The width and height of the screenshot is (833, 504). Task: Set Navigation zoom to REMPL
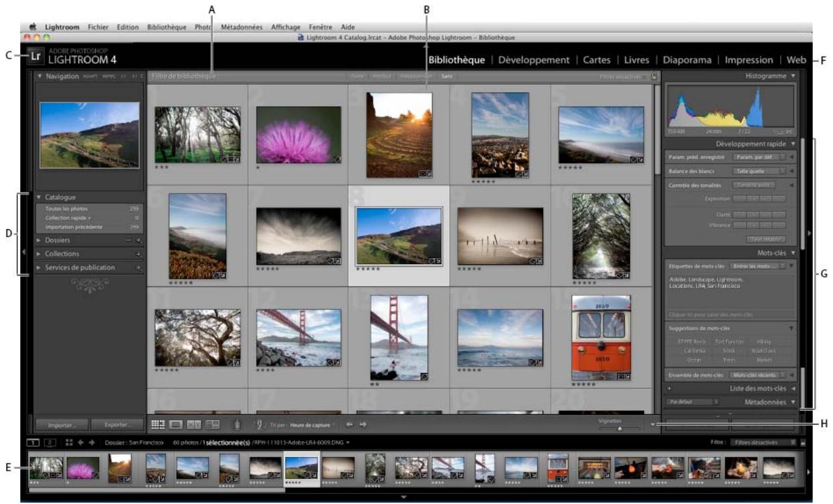(x=108, y=77)
